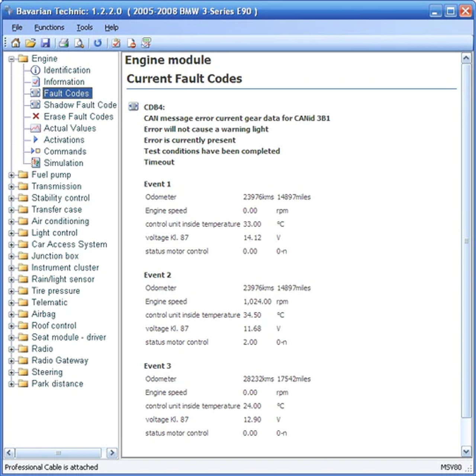Screen dimensions: 476x476
Task: Open the File menu
Action: click(17, 28)
